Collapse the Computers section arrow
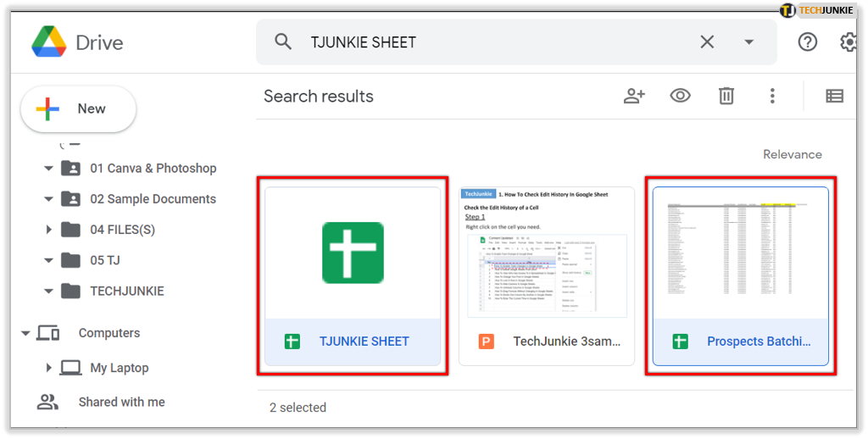868x439 pixels. pos(25,333)
